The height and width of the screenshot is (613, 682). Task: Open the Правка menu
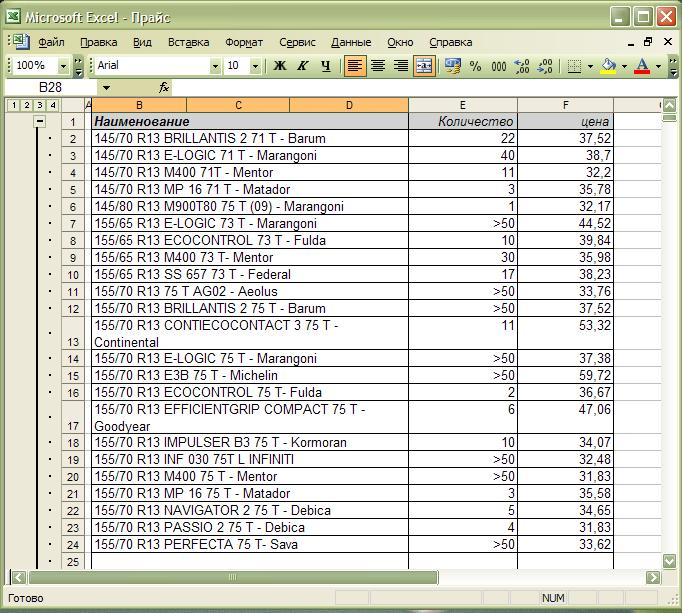99,42
